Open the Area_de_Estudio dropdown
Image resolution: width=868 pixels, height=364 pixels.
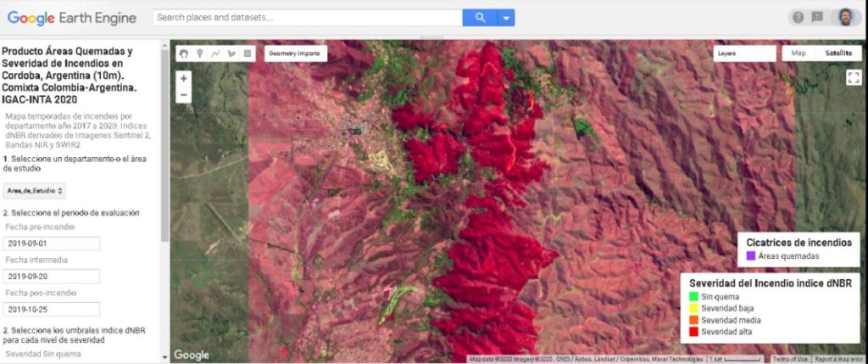click(34, 191)
